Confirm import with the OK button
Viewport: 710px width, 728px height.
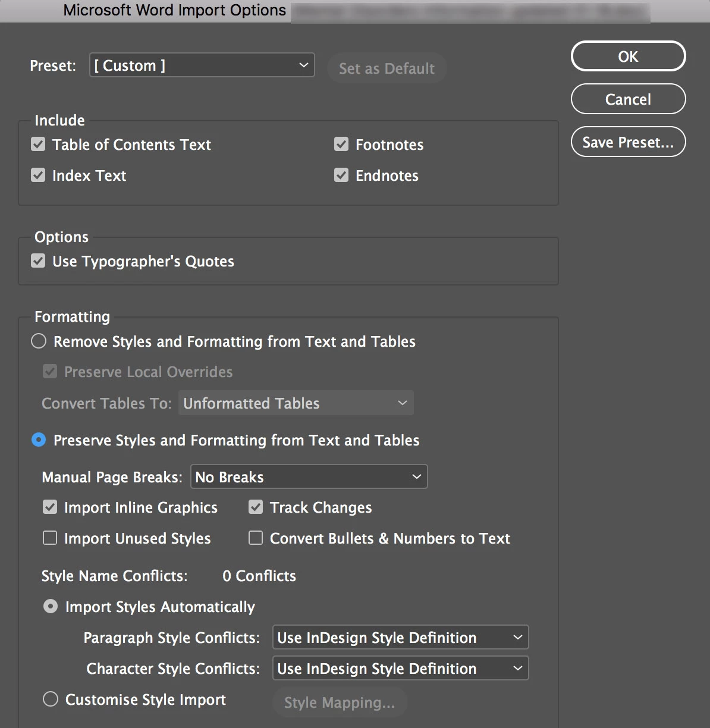coord(628,56)
